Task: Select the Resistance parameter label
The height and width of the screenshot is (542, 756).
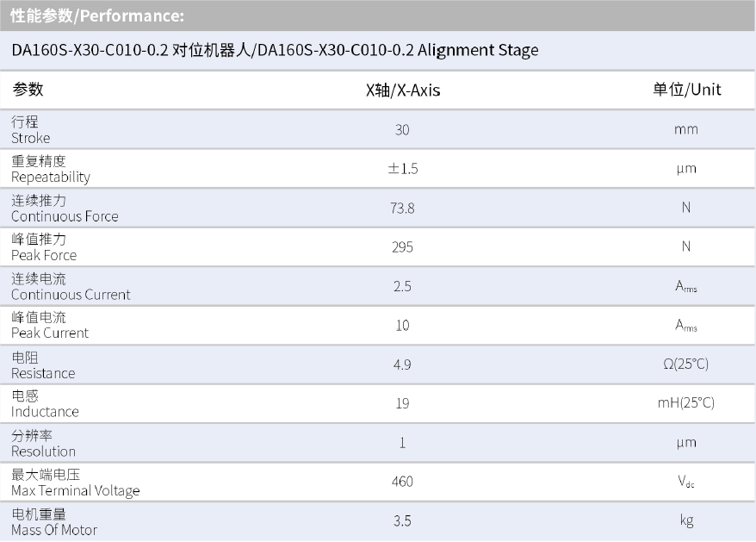Action: [x=43, y=365]
